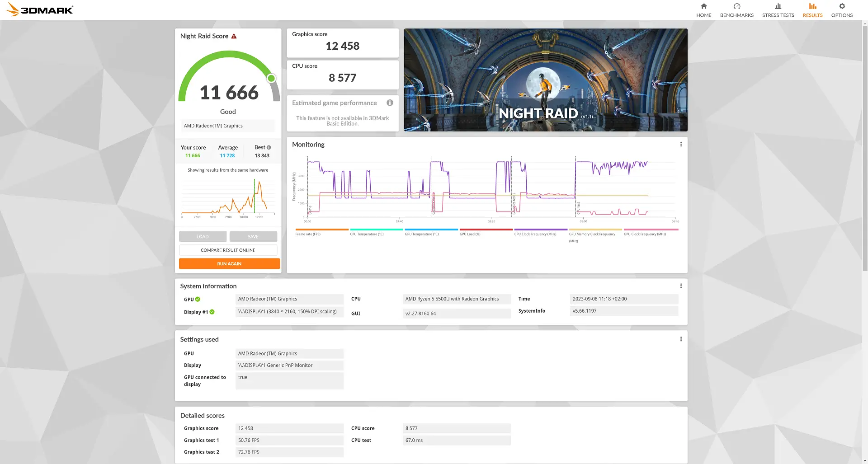Image resolution: width=868 pixels, height=464 pixels.
Task: Click the Best score 13 843
Action: [x=262, y=155]
